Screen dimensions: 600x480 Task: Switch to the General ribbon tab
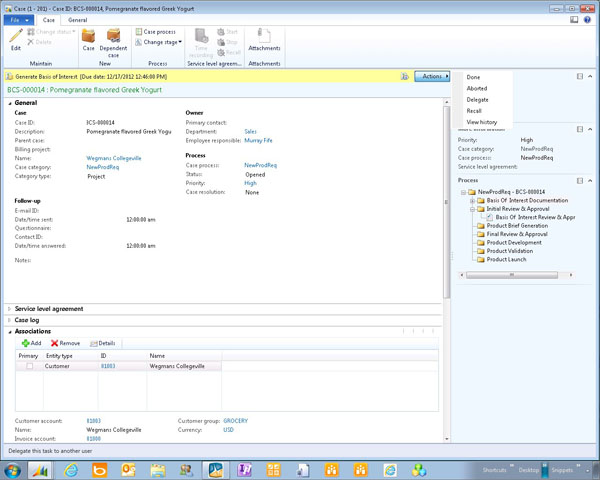point(78,19)
